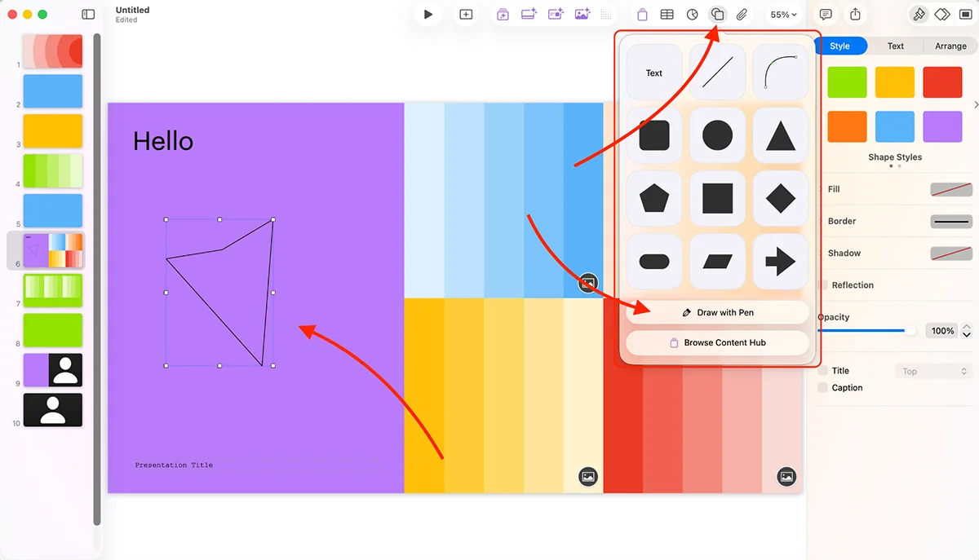Image resolution: width=979 pixels, height=560 pixels.
Task: Click the paperclip Media toolbar icon
Action: coord(742,14)
